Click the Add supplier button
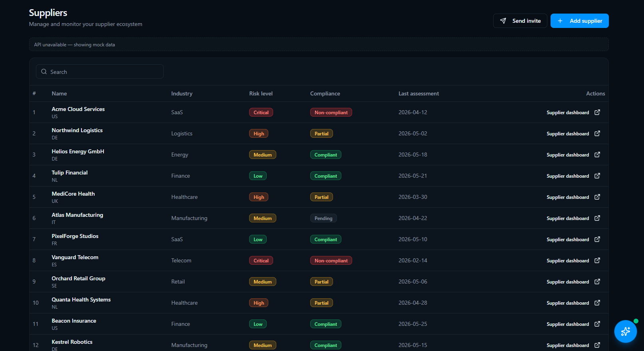This screenshot has width=644, height=351. pyautogui.click(x=580, y=21)
